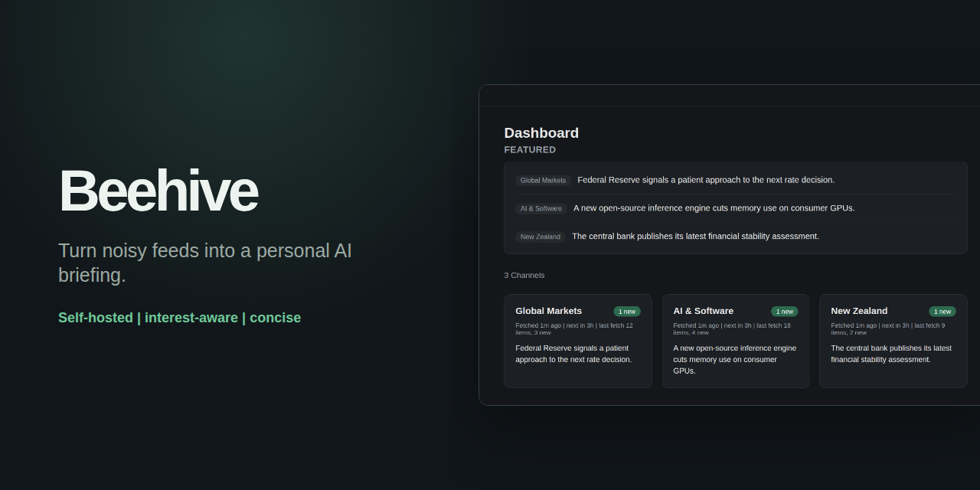
Task: Click the tagline 'Turn noisy feeds into a personal AI briefing'
Action: coord(205,263)
